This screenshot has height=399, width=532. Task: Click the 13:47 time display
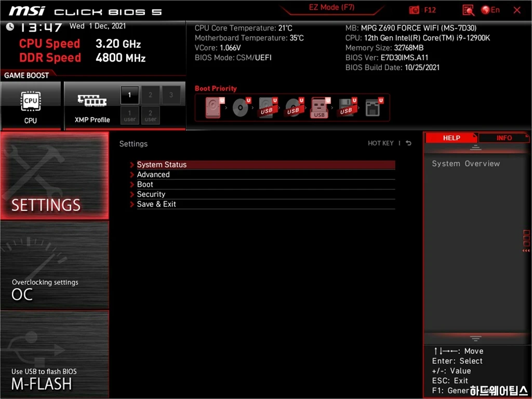click(x=41, y=28)
